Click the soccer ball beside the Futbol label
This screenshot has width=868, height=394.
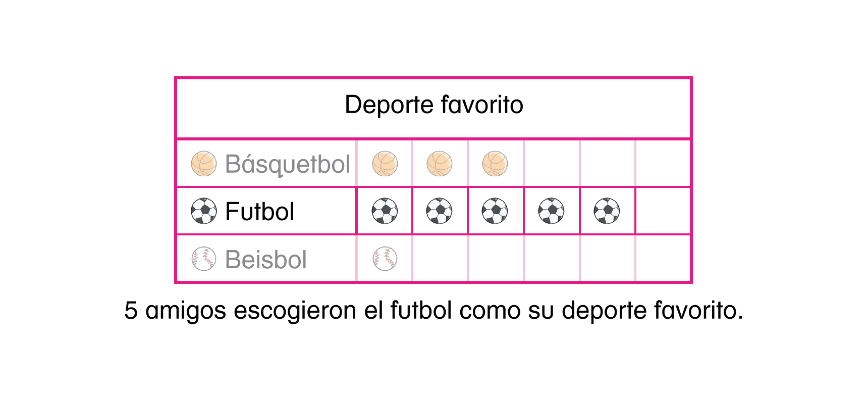pyautogui.click(x=203, y=211)
